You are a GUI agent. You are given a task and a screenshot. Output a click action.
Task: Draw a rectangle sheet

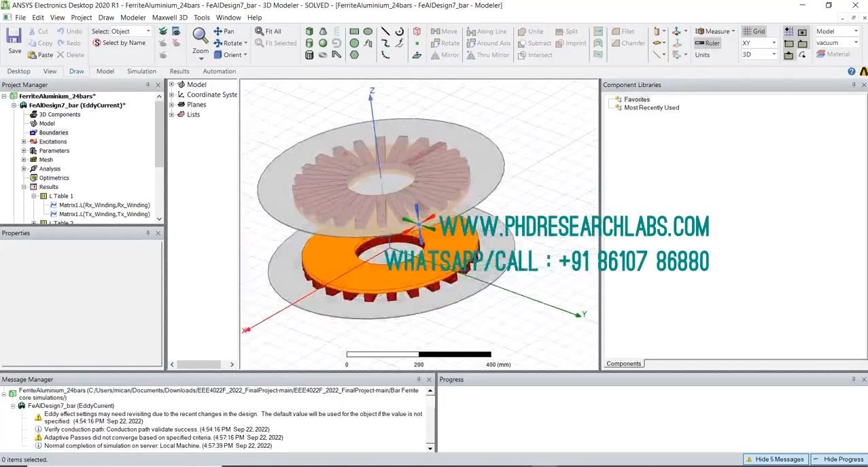tap(354, 31)
